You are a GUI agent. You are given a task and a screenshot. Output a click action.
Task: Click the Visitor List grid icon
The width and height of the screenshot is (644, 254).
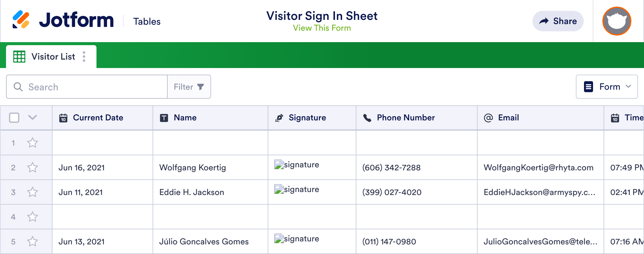click(x=19, y=56)
